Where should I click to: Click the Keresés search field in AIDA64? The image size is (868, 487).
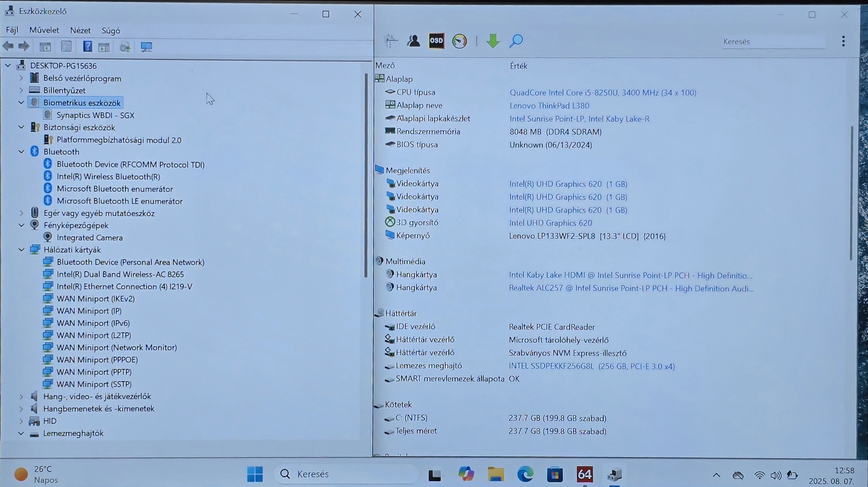point(773,42)
